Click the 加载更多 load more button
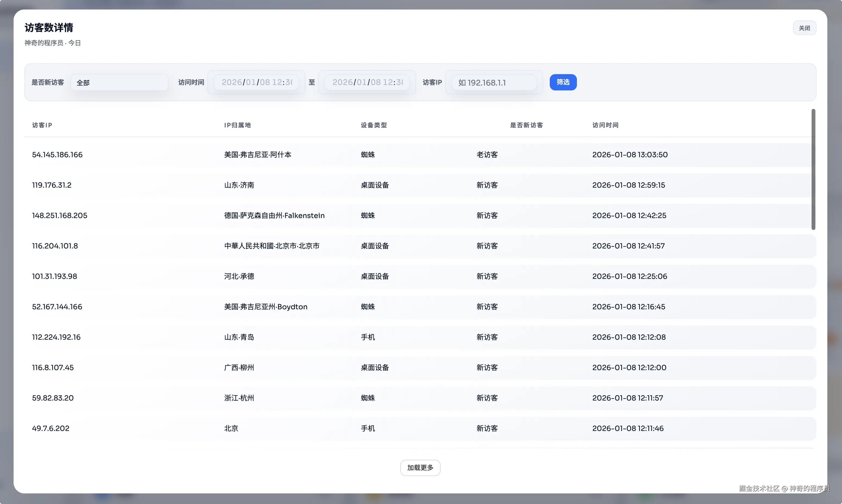The image size is (842, 504). (x=420, y=468)
